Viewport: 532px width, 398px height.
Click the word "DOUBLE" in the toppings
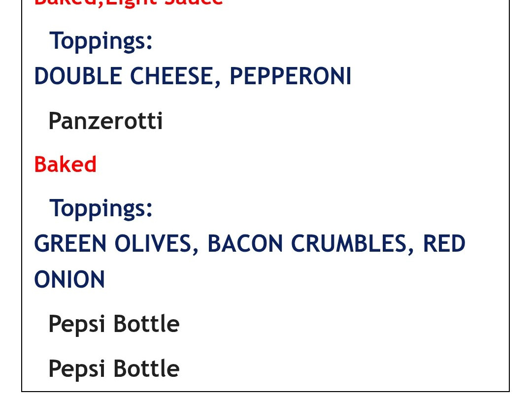[x=78, y=76]
